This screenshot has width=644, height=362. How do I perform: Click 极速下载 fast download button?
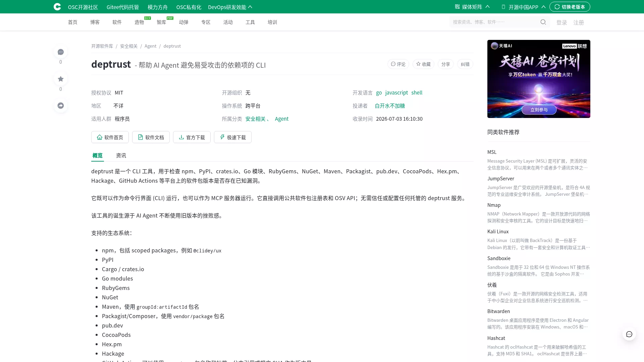233,137
